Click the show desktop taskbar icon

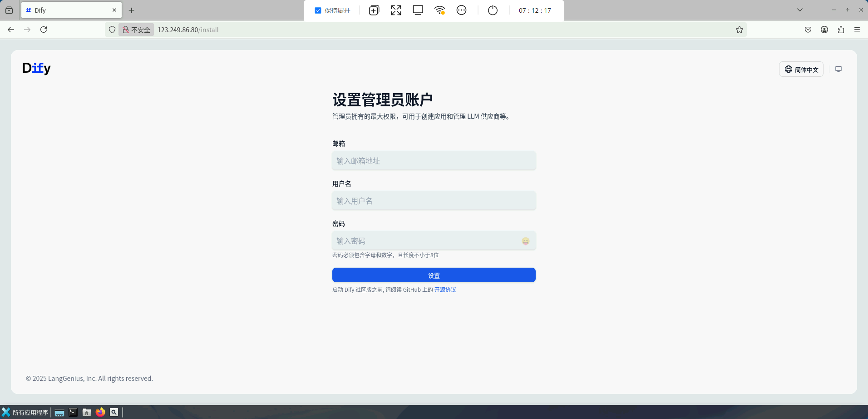pos(59,412)
